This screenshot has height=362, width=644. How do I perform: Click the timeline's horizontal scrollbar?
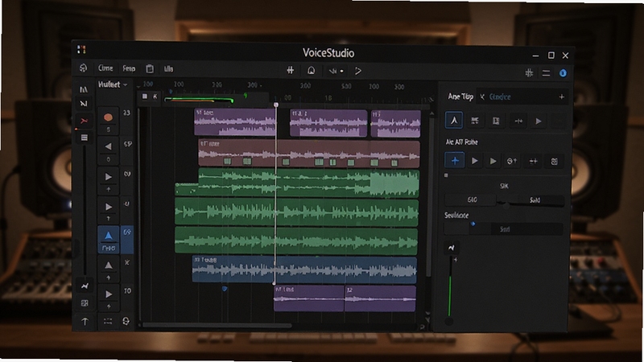click(x=217, y=326)
